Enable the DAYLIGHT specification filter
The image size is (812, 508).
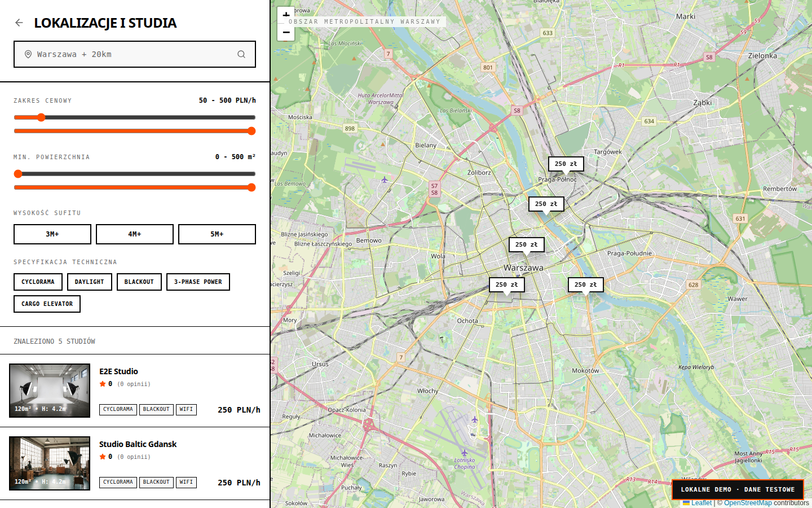pos(90,282)
